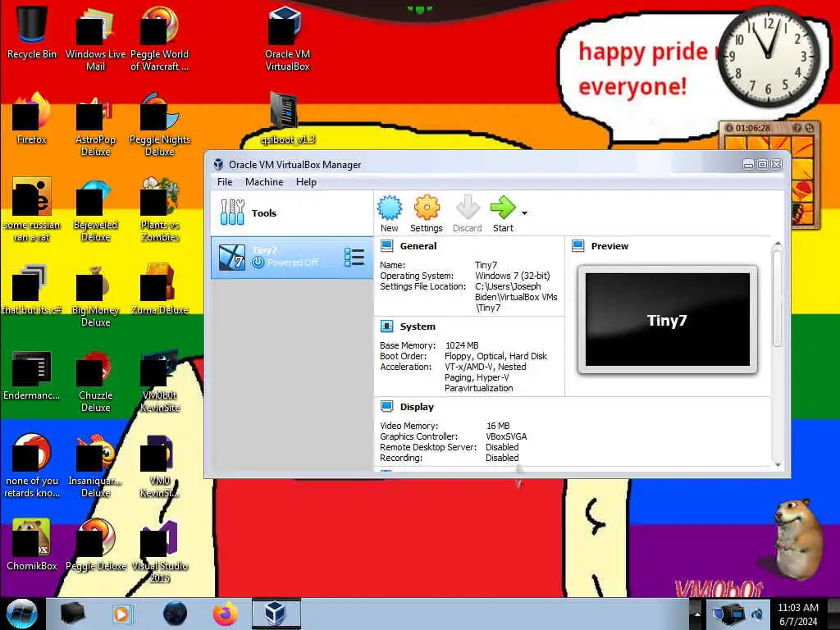Click the Display section monitor icon
840x630 pixels.
click(386, 407)
